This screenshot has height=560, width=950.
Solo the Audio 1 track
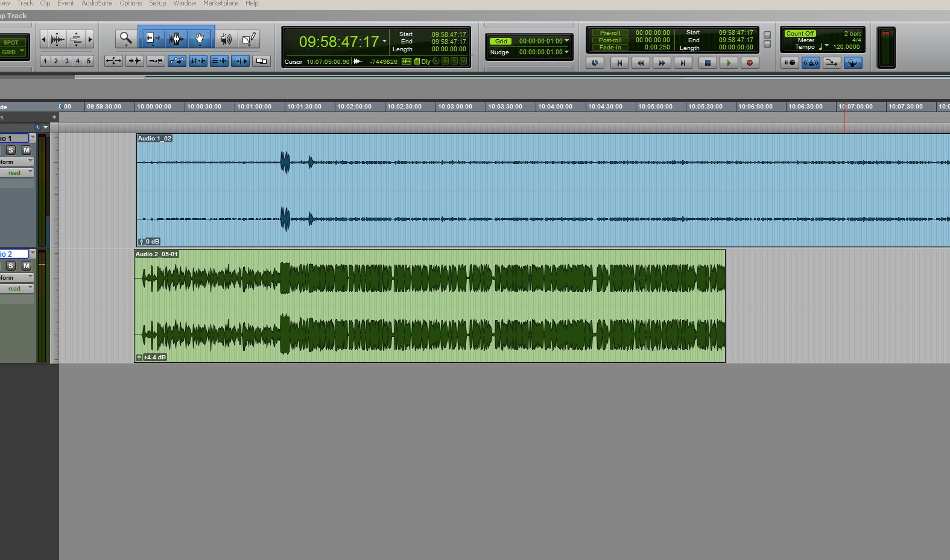point(11,150)
